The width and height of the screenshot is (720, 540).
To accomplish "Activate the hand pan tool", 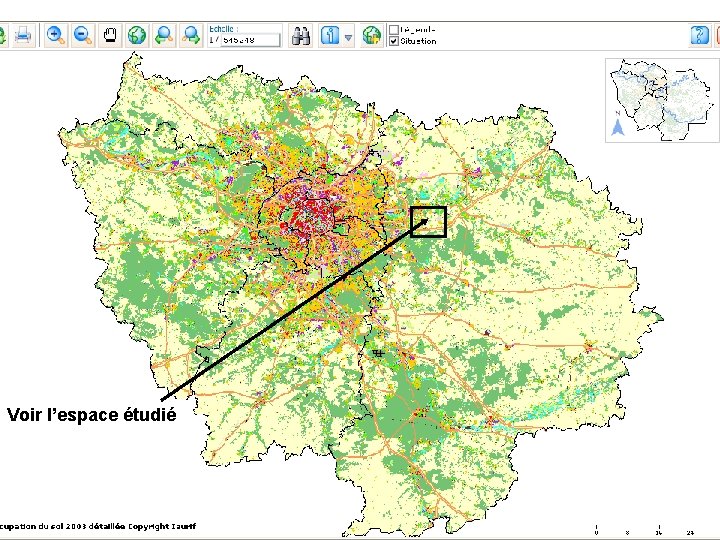I will click(110, 35).
